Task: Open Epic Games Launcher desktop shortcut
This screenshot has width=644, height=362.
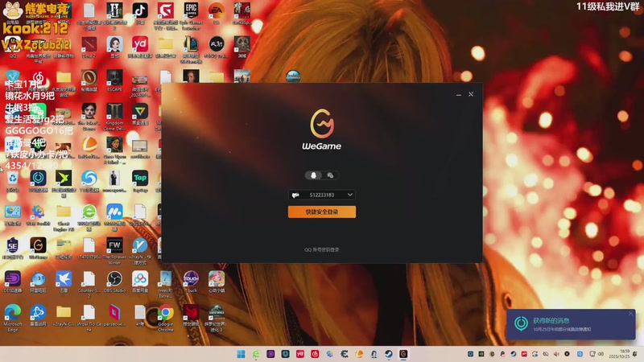Action: [191, 15]
